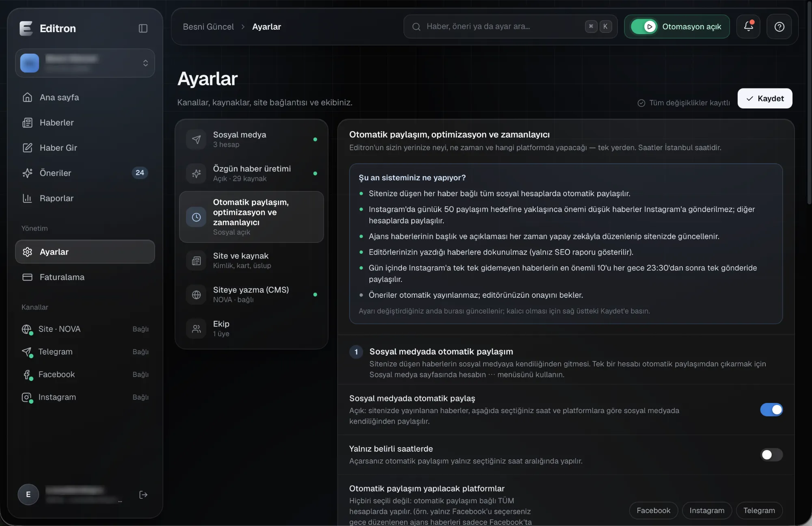Click the people icon of Ekip
Screen dimensions: 812x526
click(x=196, y=329)
